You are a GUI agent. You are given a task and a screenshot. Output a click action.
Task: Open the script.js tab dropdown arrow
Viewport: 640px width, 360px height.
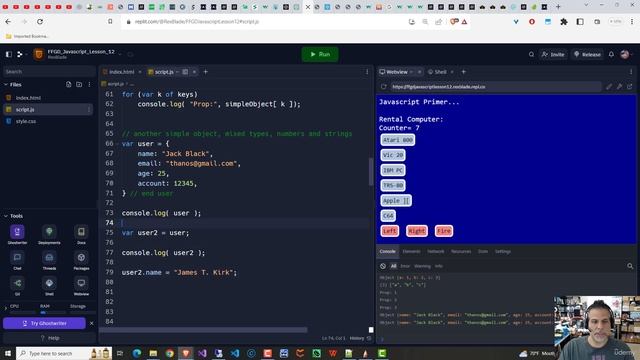tap(178, 72)
